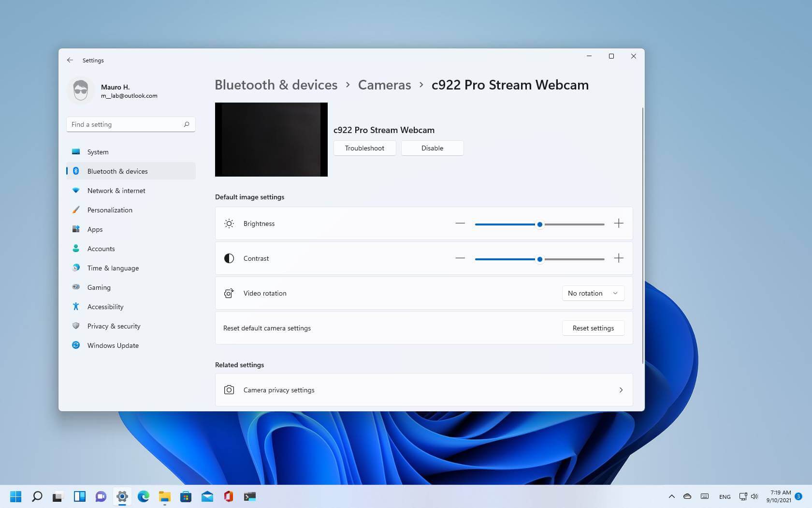Open the Start menu
The height and width of the screenshot is (508, 812).
coord(15,496)
